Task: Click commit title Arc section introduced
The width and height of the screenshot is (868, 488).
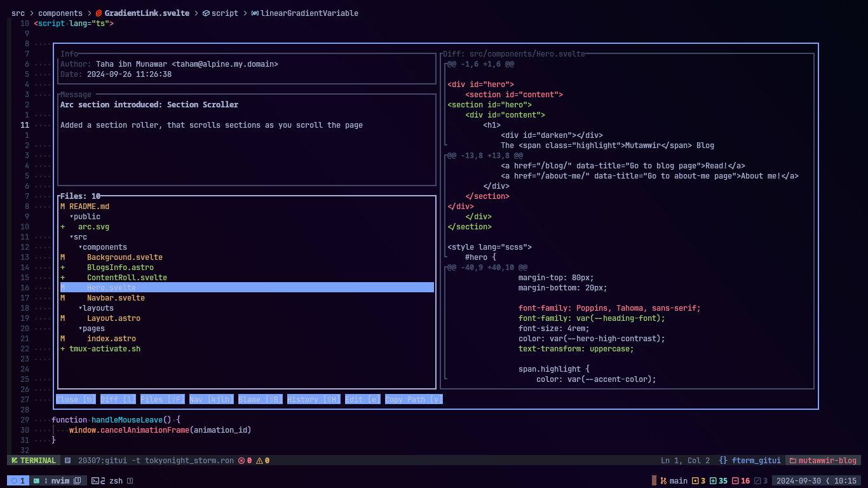Action: pos(149,105)
